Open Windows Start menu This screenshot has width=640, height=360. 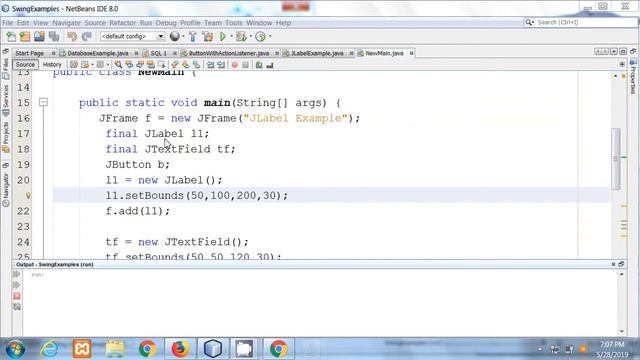15,349
